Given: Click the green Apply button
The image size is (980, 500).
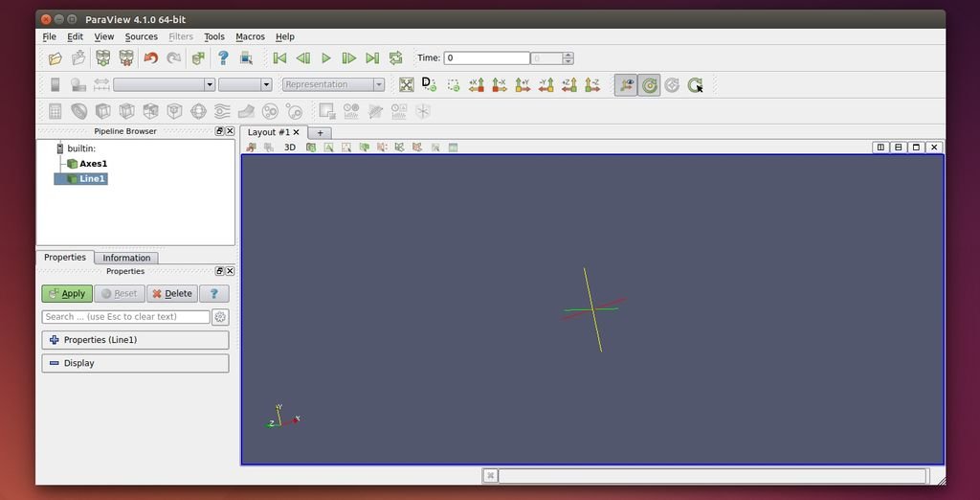Looking at the screenshot, I should (x=67, y=294).
